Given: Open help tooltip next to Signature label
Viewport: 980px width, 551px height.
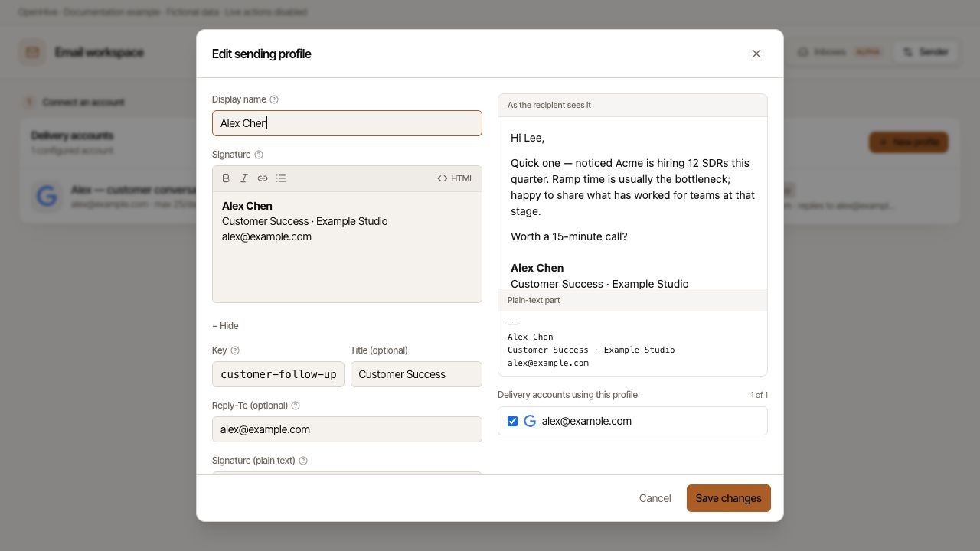Looking at the screenshot, I should [x=259, y=155].
